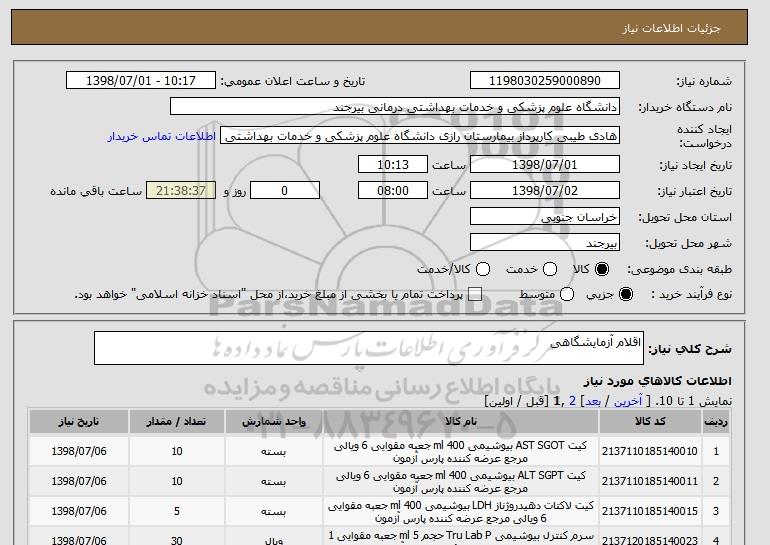Image resolution: width=770 pixels, height=545 pixels.
Task: Click the delivery city field بیرجند
Action: [x=545, y=243]
